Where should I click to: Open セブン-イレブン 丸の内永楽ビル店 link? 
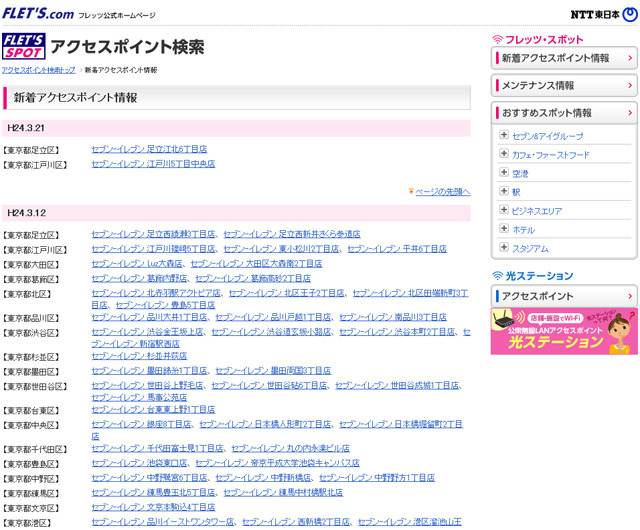click(x=291, y=448)
